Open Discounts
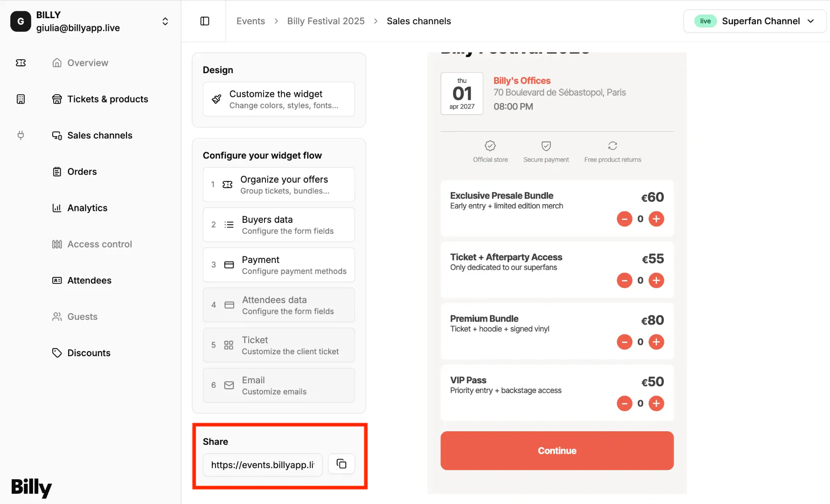This screenshot has height=504, width=830. pos(81,353)
